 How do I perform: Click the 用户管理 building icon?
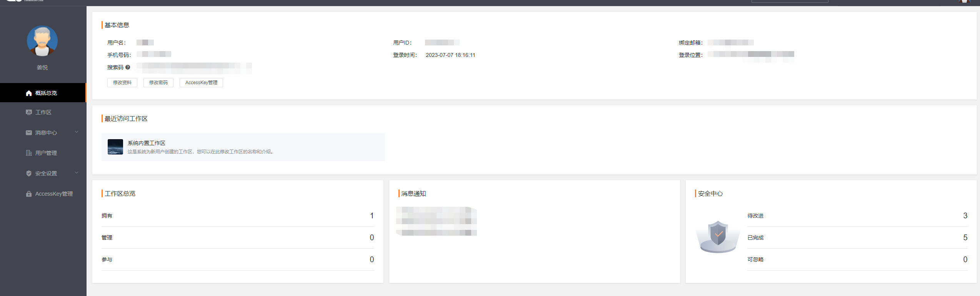click(x=29, y=153)
